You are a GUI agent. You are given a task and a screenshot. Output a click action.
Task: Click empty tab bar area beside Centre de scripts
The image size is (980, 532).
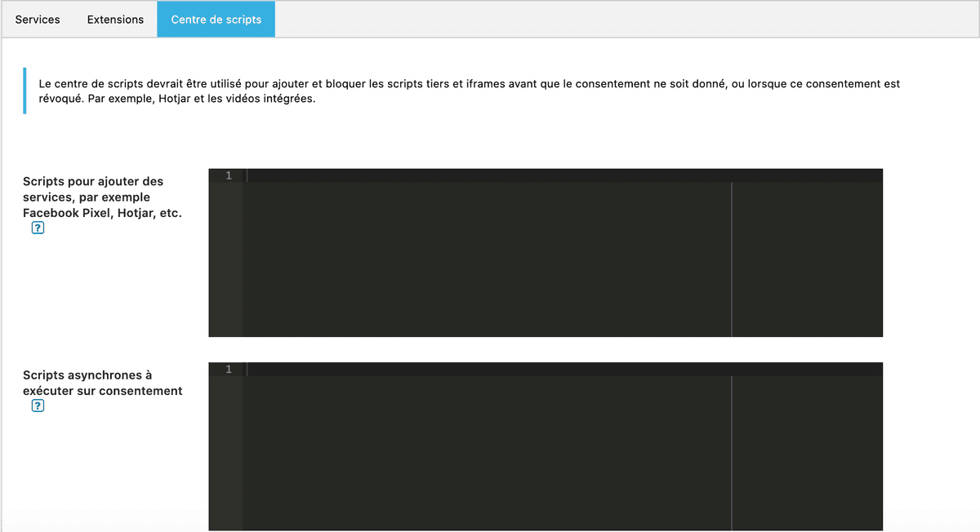621,20
